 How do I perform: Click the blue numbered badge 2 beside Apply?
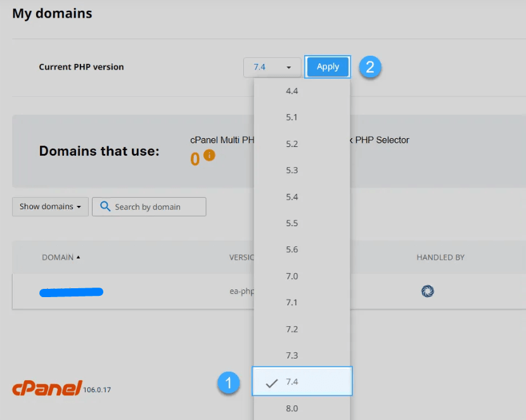coord(370,67)
